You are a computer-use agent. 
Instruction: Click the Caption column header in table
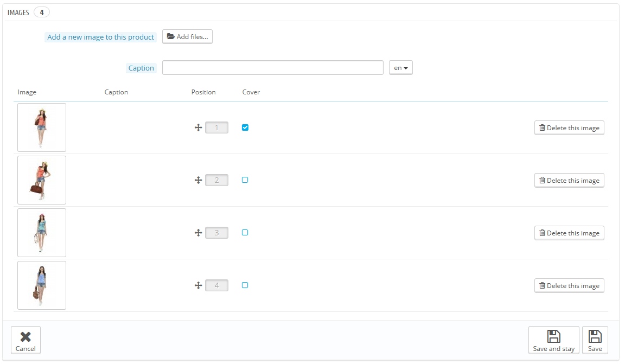117,92
